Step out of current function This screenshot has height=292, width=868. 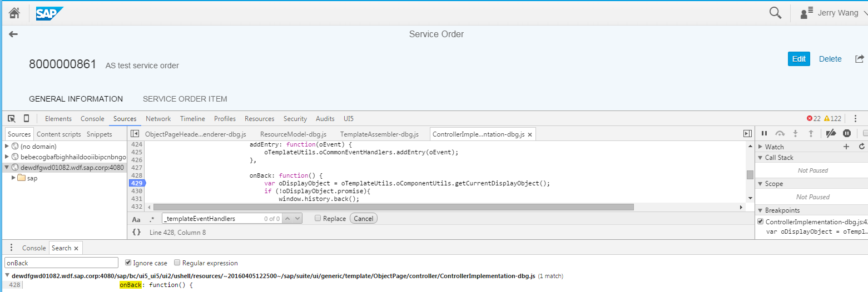click(x=811, y=134)
